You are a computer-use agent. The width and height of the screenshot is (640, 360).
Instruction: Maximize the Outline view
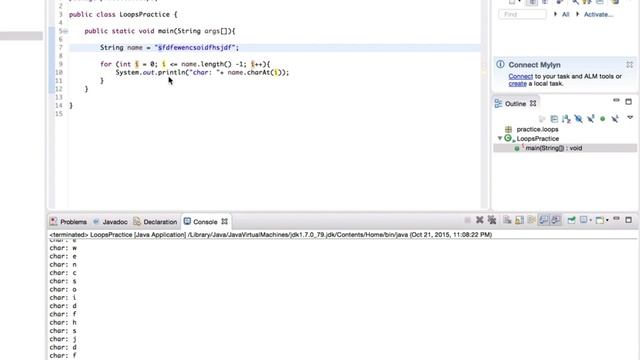point(629,101)
